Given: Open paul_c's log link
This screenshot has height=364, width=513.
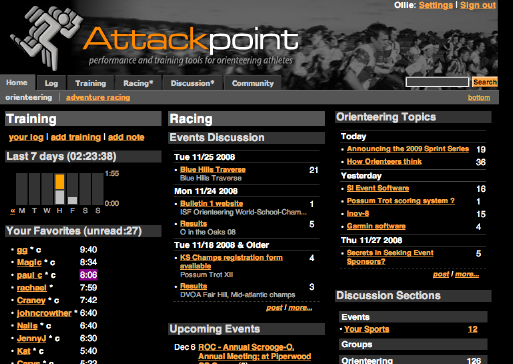Looking at the screenshot, I should pos(30,275).
